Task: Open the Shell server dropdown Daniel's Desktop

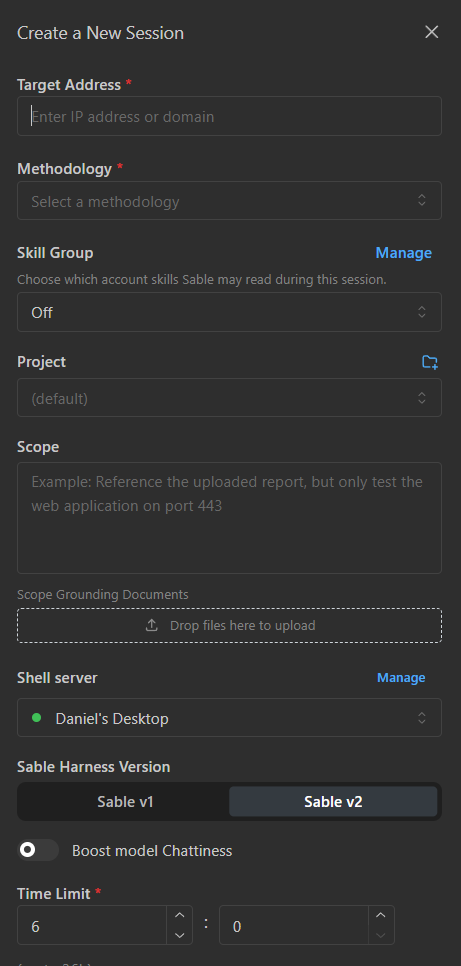Action: [x=229, y=718]
